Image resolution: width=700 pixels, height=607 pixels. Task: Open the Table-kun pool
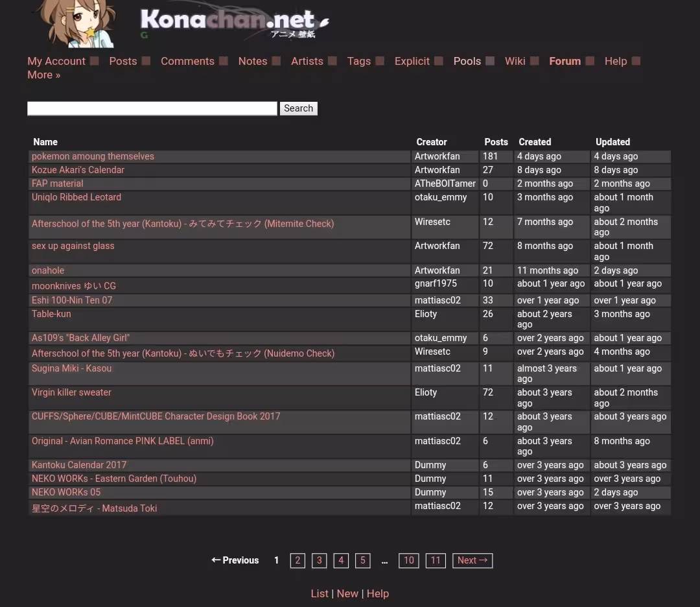(51, 314)
